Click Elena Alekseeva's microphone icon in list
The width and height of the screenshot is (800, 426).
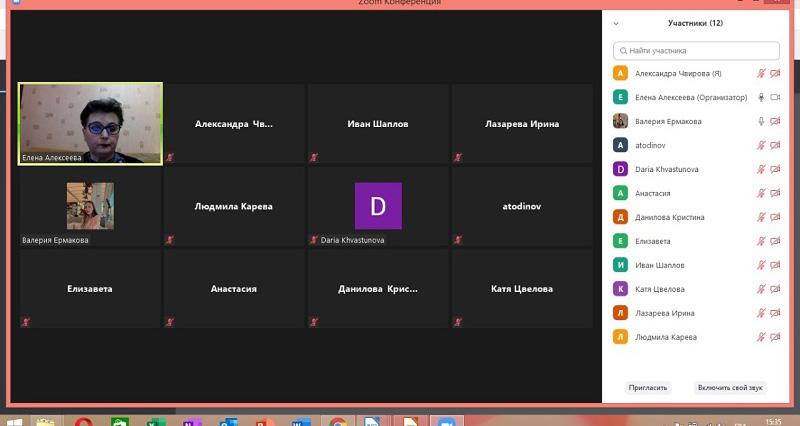[761, 97]
